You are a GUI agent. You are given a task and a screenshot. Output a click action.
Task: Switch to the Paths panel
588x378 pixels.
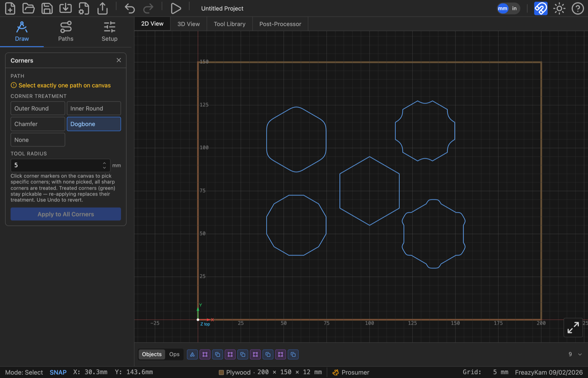pyautogui.click(x=66, y=32)
